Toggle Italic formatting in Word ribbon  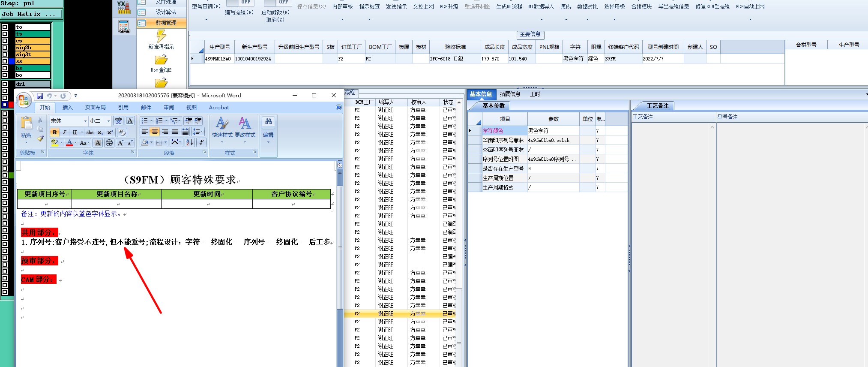64,132
